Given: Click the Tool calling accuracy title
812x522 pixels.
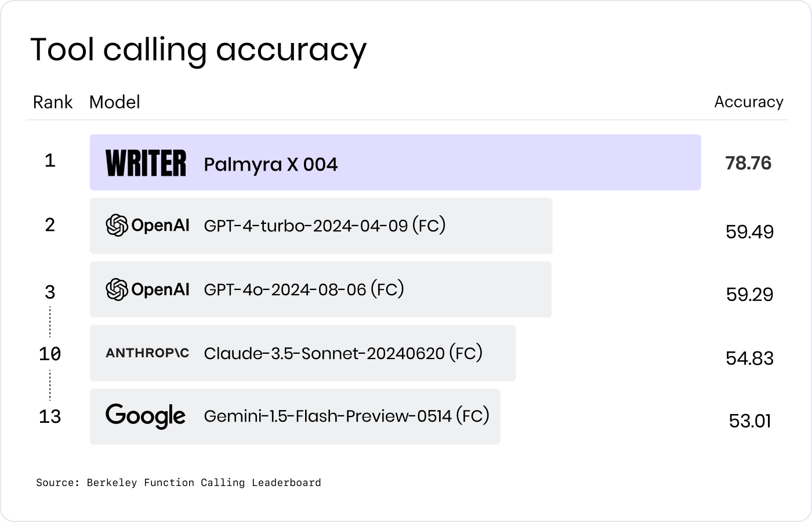Looking at the screenshot, I should click(x=198, y=50).
